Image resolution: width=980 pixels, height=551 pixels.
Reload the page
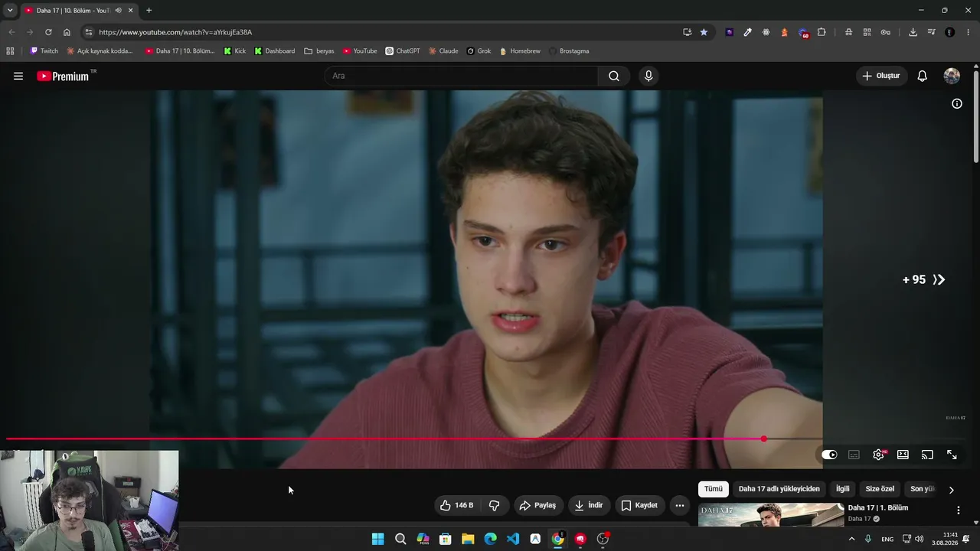(x=48, y=32)
